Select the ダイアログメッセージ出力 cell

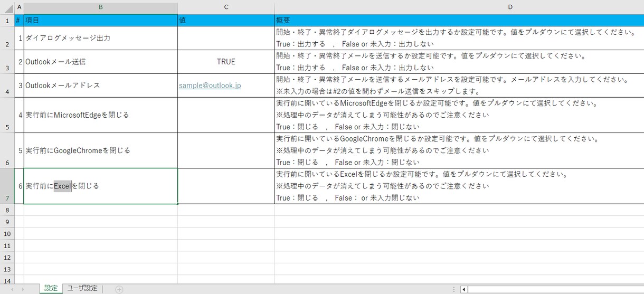pyautogui.click(x=101, y=38)
